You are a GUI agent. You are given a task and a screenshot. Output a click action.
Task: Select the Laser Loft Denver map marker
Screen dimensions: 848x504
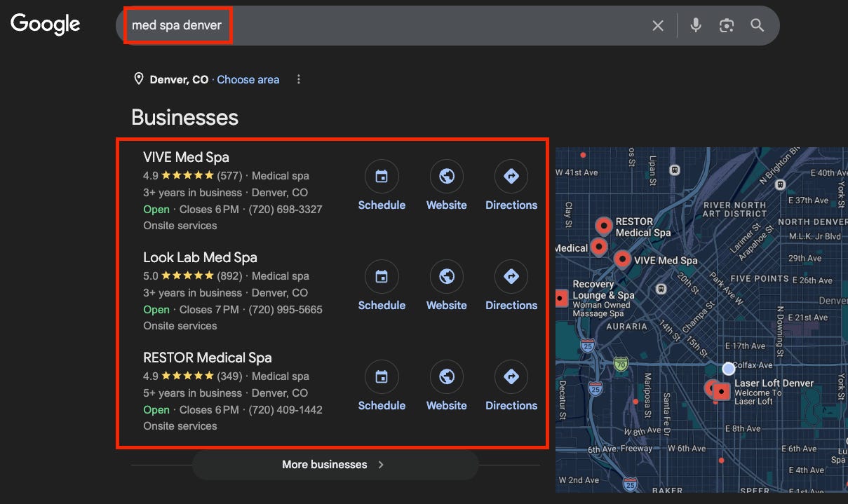tap(721, 391)
